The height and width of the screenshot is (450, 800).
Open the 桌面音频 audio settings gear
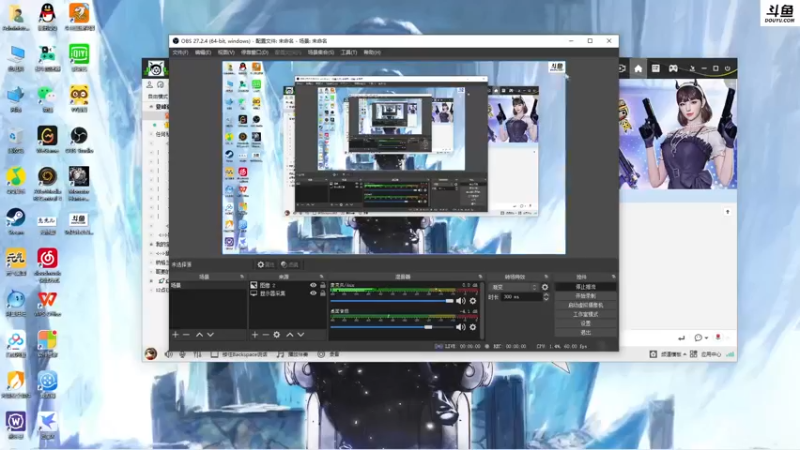click(x=473, y=327)
